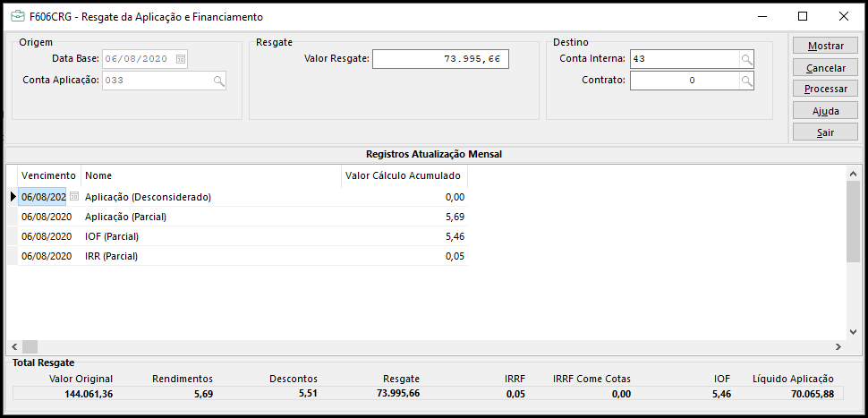Screen dimensions: 868x418
Task: Click horizontal scrollbar right arrow
Action: 838,346
